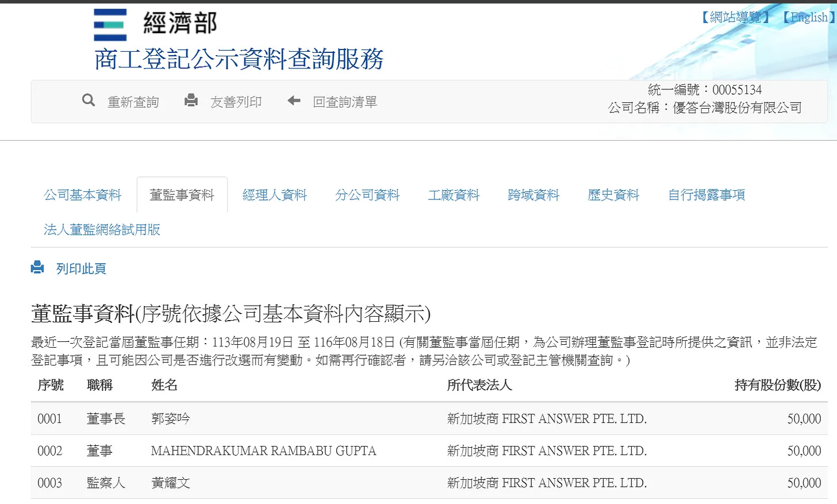Open the 經理人資料 tab

pyautogui.click(x=274, y=195)
